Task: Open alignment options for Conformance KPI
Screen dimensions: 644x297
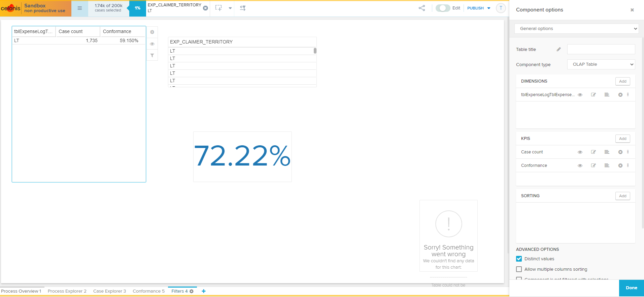Action: (x=607, y=166)
